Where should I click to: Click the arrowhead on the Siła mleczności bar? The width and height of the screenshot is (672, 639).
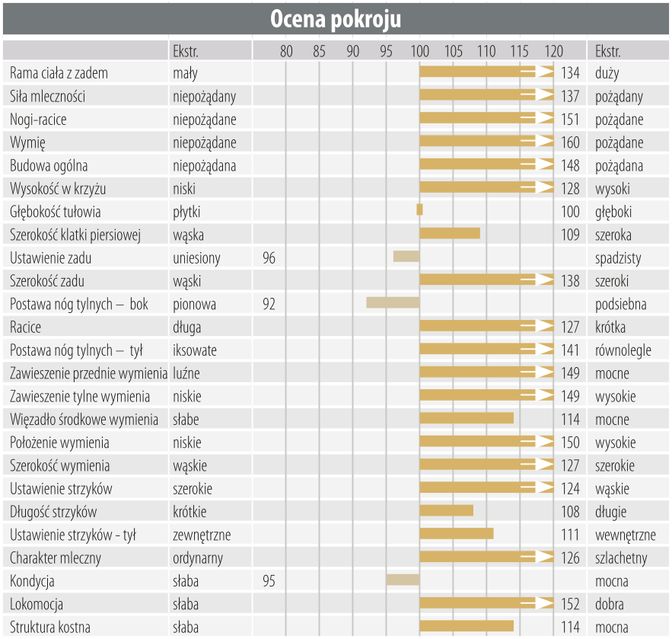coord(544,95)
